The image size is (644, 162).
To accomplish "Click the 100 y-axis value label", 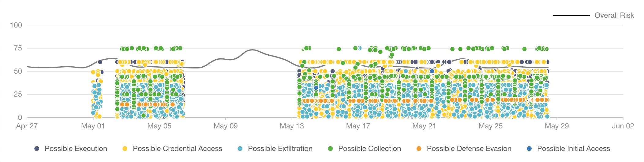I will (x=16, y=25).
